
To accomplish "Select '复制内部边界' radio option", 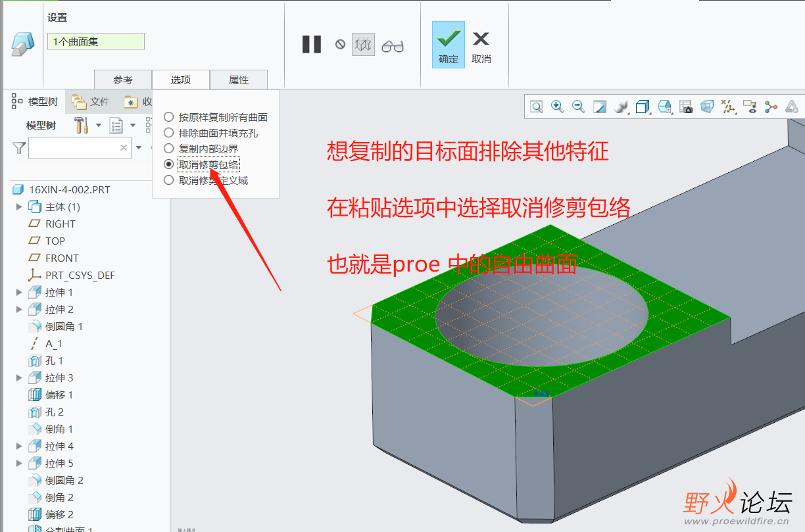I will coord(169,149).
